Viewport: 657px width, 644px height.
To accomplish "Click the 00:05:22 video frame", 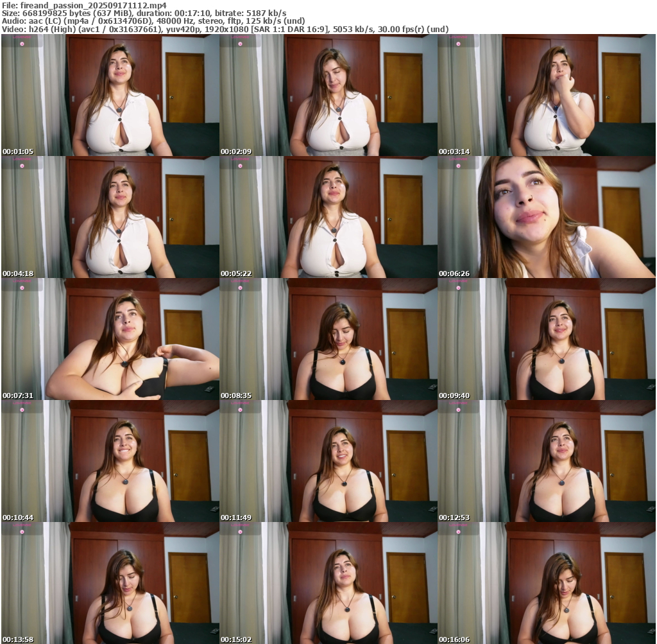I will pos(328,217).
